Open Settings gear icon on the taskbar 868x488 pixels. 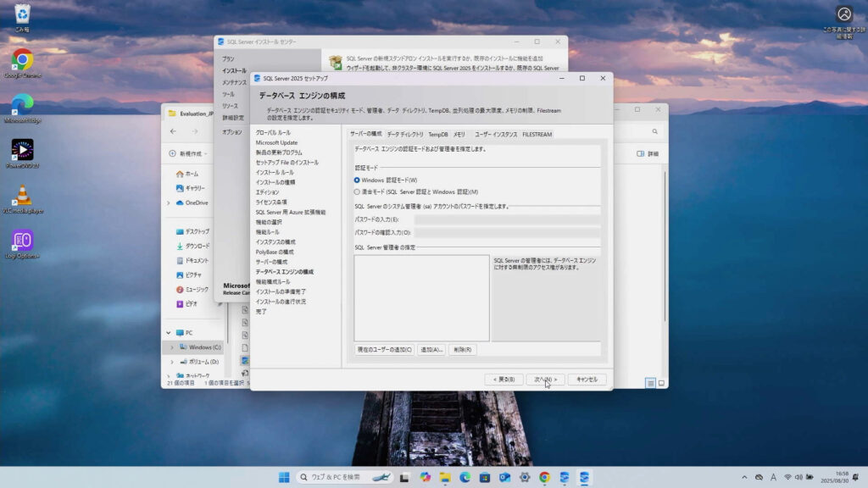point(524,478)
